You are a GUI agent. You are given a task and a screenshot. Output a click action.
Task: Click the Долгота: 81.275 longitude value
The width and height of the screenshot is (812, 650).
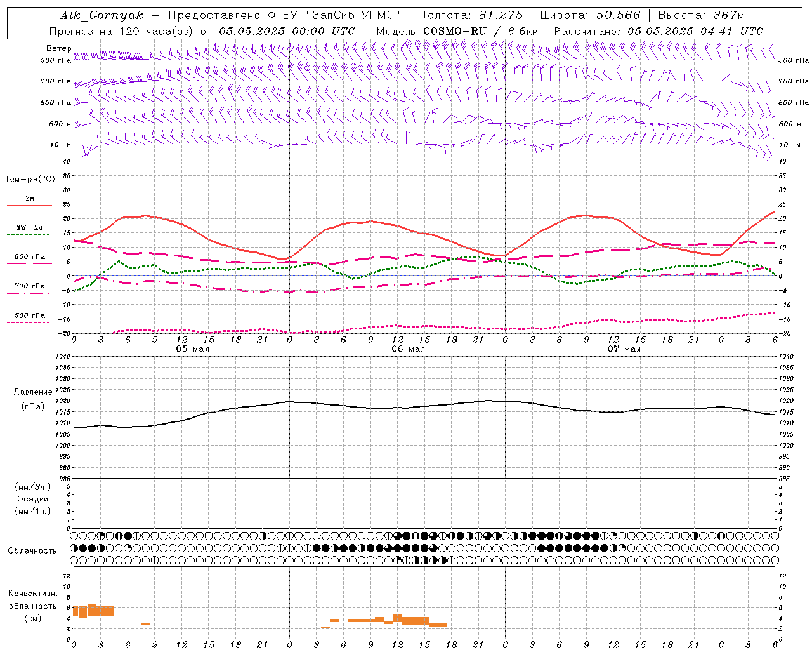471,15
